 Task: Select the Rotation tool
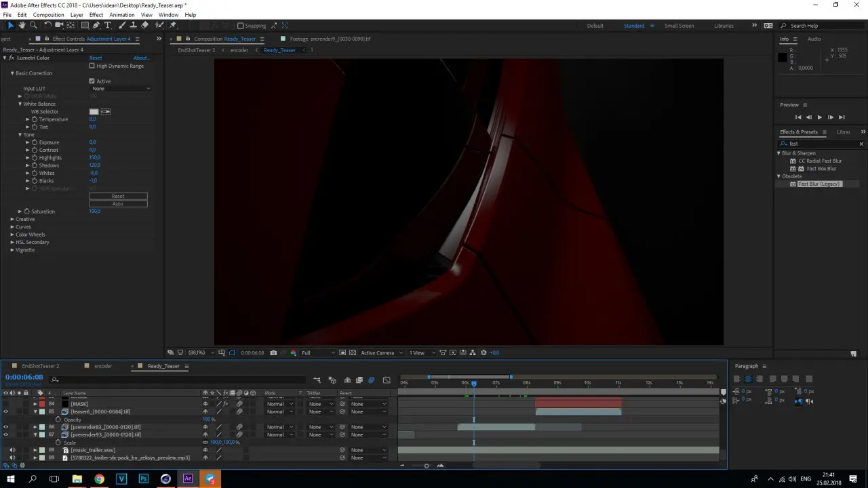[48, 25]
